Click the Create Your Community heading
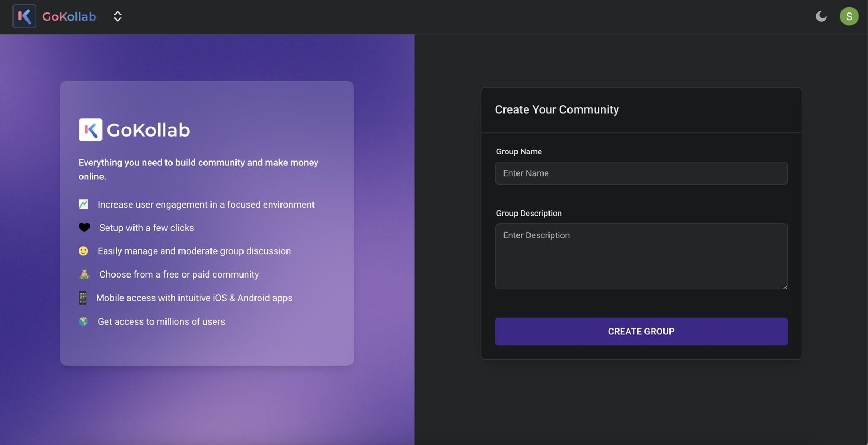Image resolution: width=868 pixels, height=445 pixels. click(x=557, y=109)
